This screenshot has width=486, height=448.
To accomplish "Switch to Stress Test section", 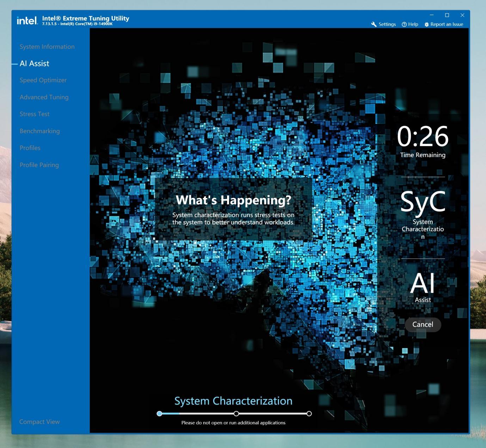I will (35, 114).
